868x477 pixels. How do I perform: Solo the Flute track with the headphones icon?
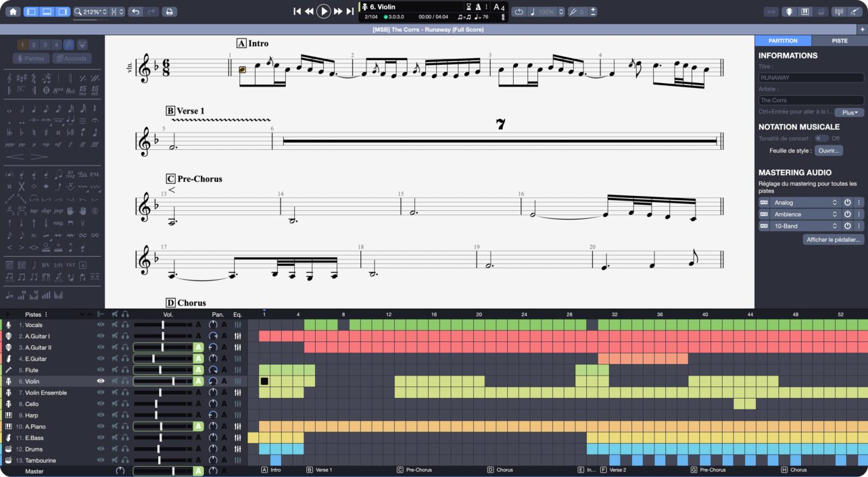pos(125,370)
